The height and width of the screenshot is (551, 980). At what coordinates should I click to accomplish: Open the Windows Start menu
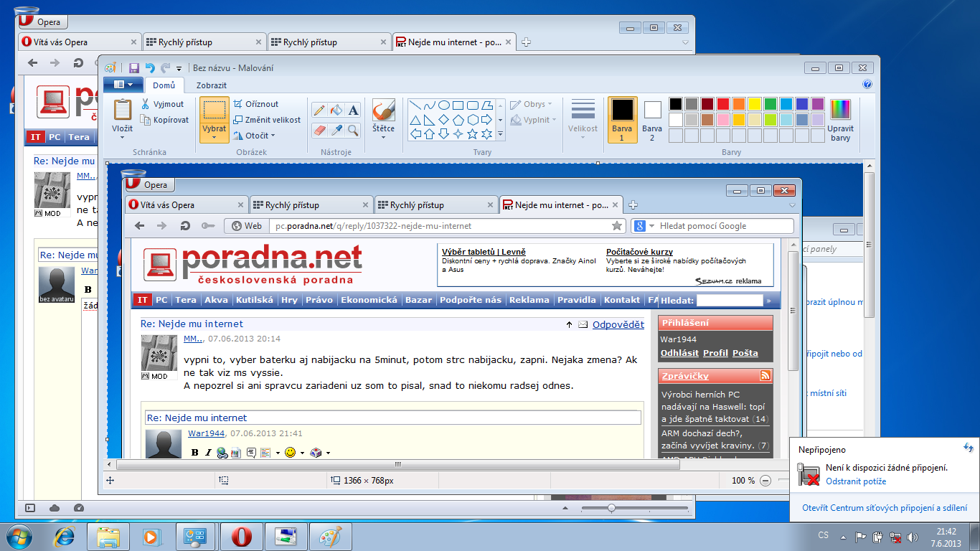click(x=19, y=536)
